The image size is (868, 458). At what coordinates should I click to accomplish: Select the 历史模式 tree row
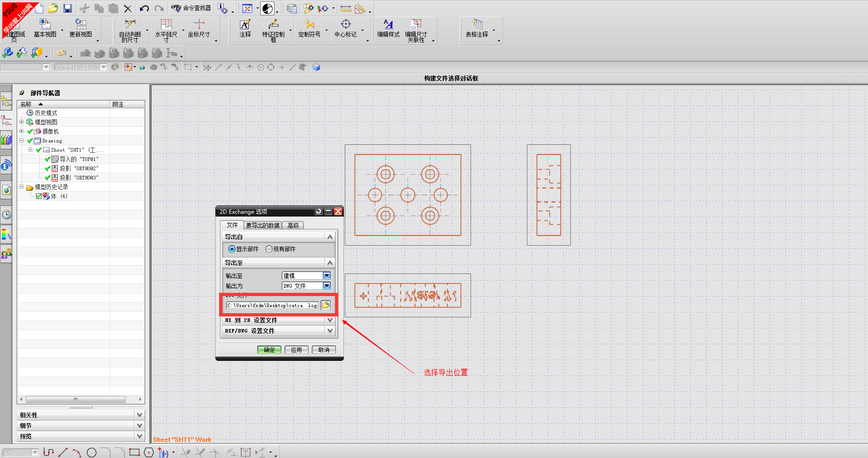[x=42, y=113]
